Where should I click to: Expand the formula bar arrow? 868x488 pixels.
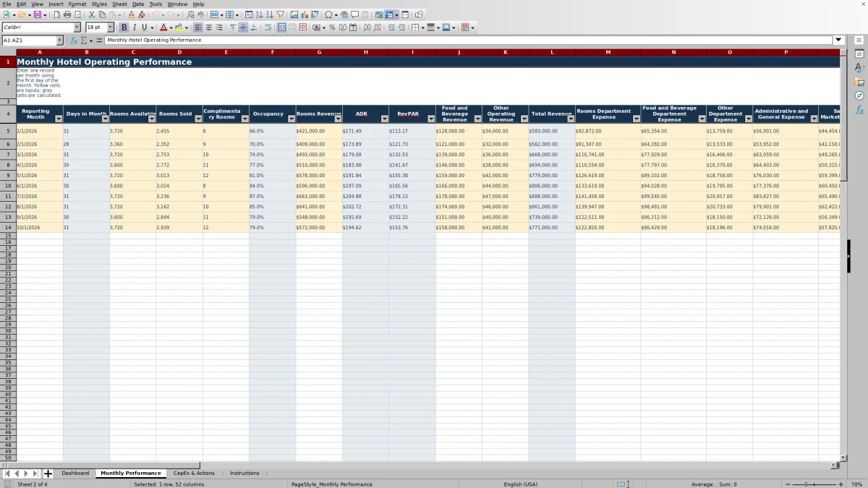tap(839, 40)
